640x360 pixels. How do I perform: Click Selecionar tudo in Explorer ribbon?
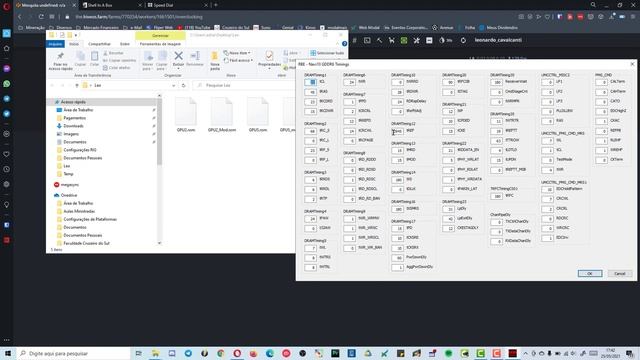[x=327, y=53]
